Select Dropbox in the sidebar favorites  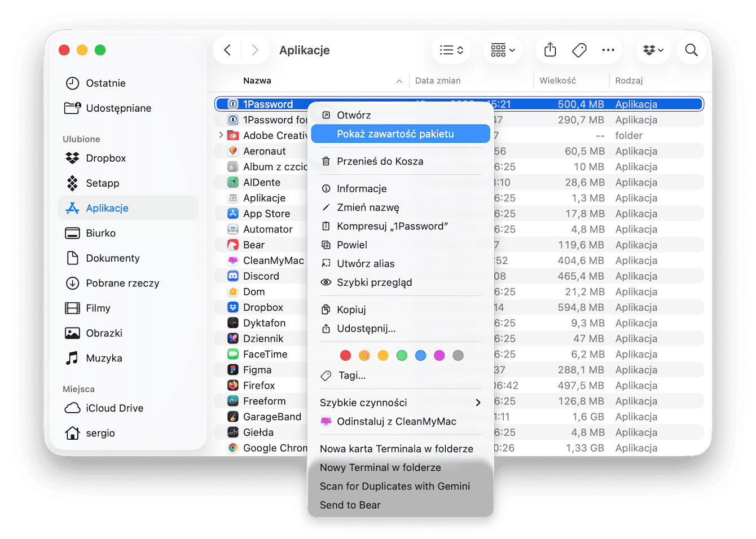[x=129, y=158]
